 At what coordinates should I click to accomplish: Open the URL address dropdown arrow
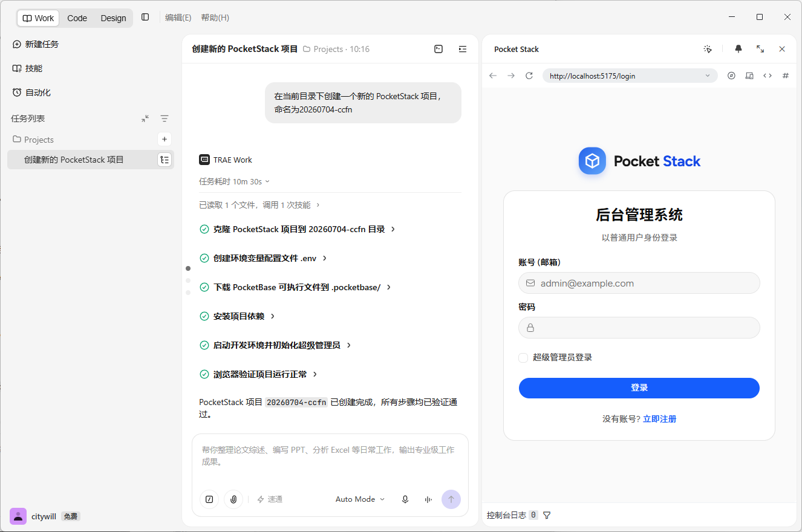pos(708,76)
